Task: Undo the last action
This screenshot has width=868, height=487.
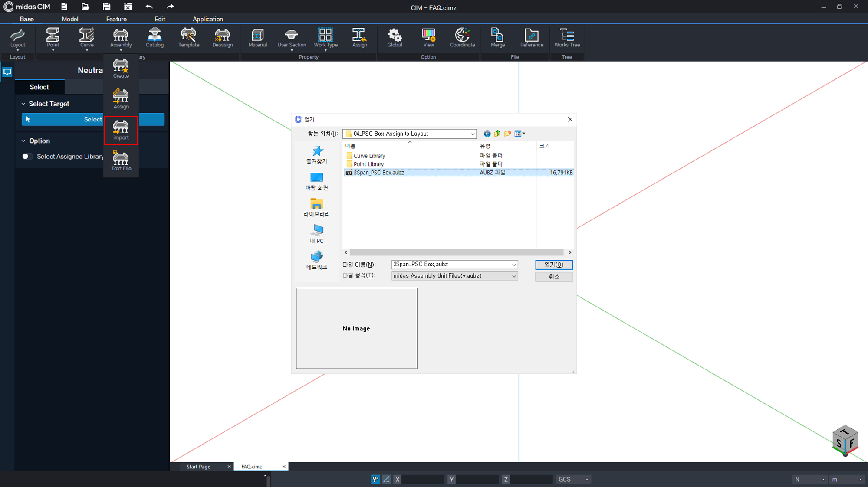Action: pos(149,7)
